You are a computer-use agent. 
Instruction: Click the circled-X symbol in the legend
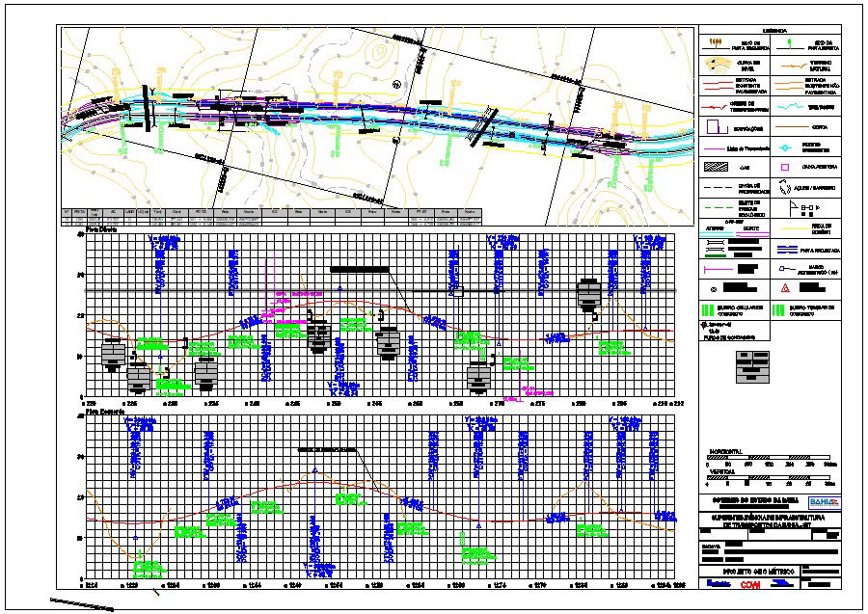click(713, 288)
